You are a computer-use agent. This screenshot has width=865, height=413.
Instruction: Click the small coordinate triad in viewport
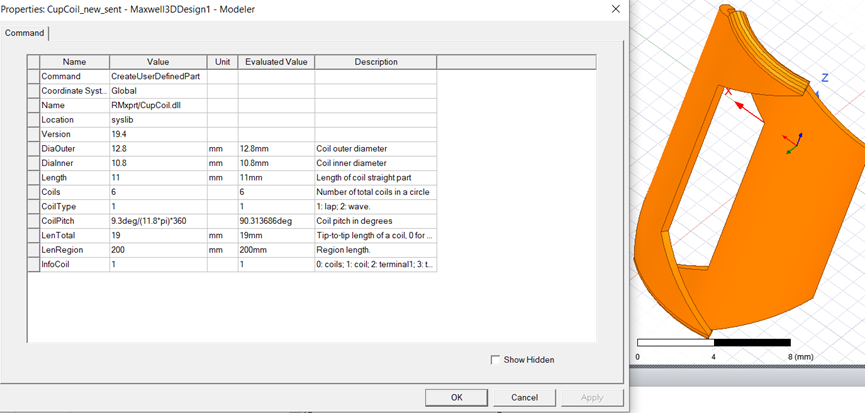[x=793, y=143]
